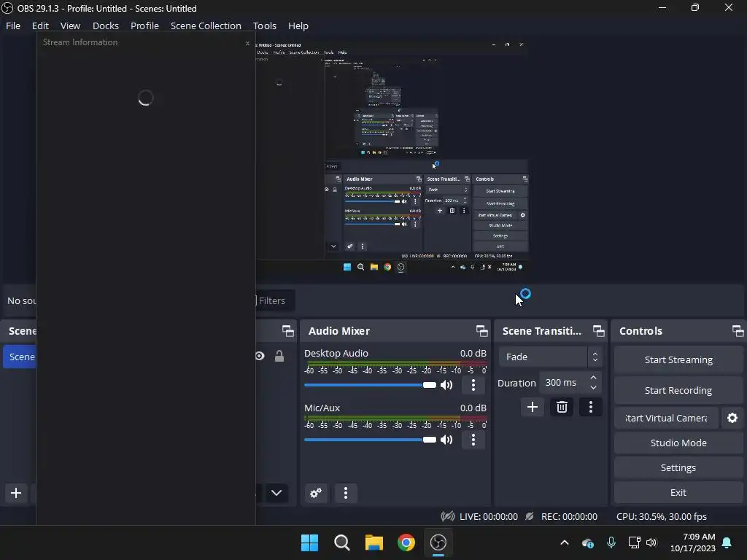Increase transition duration with up arrow
Viewport: 747px width, 560px height.
point(593,378)
